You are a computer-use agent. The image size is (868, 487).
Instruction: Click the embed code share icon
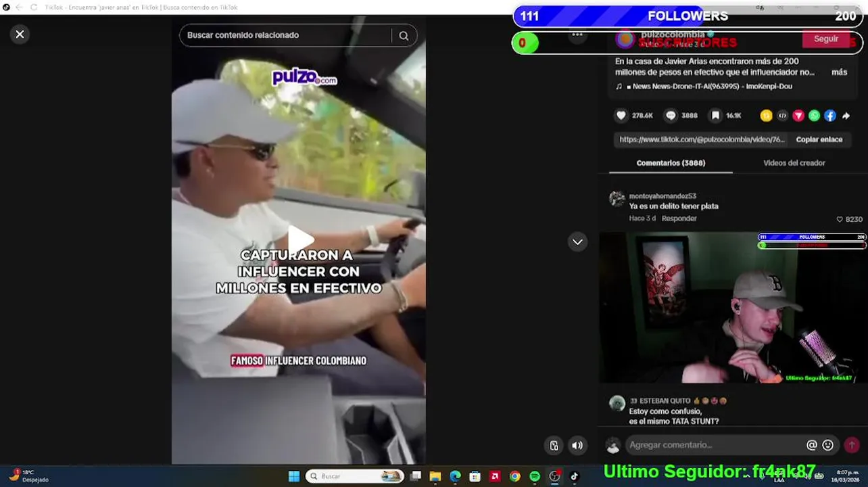pyautogui.click(x=782, y=116)
